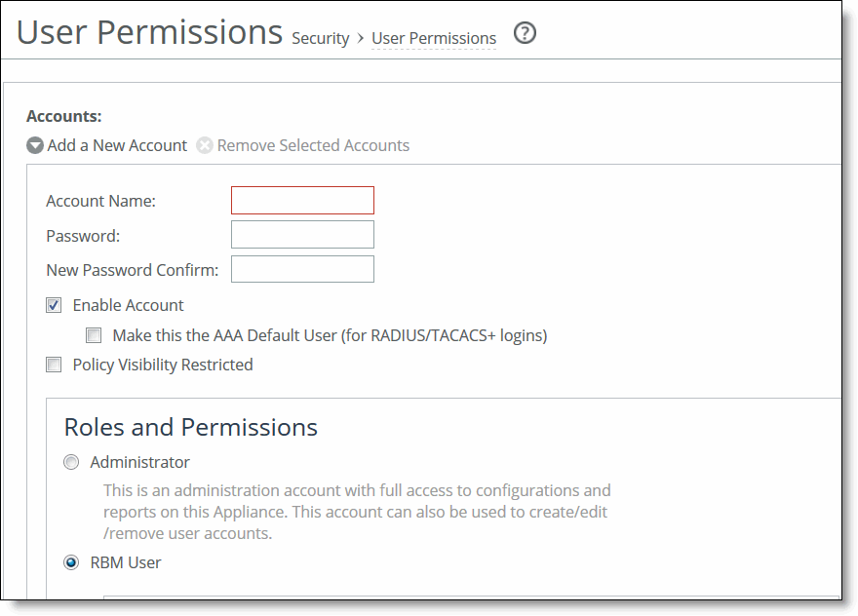Click the Administrator option label text

(x=139, y=462)
